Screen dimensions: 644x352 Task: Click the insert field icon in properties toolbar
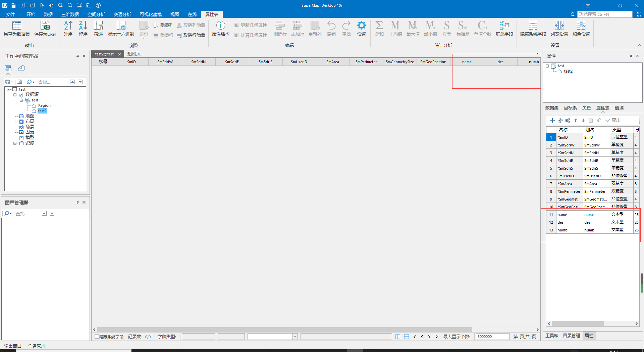(x=560, y=120)
